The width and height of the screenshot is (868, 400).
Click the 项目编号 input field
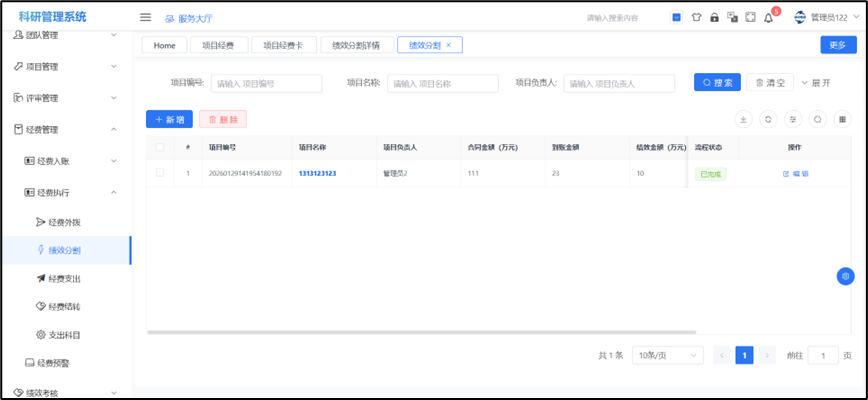click(x=266, y=84)
